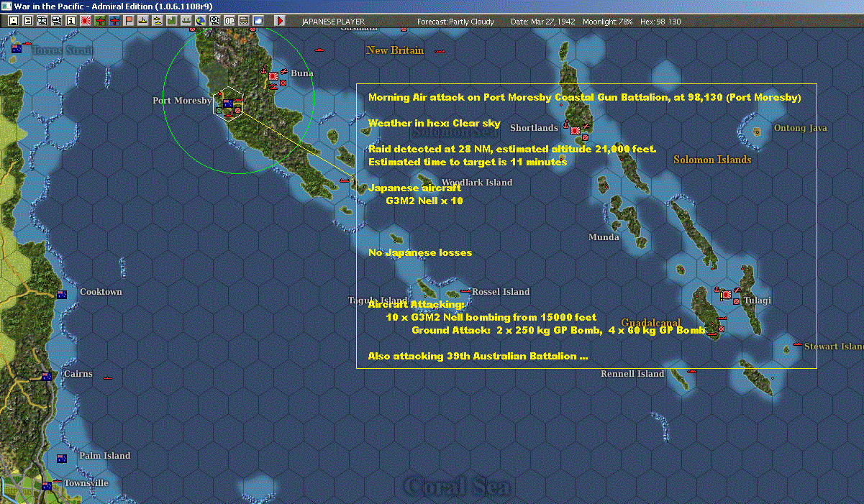Click the orange flag toolbar icon
This screenshot has height=504, width=864.
pyautogui.click(x=129, y=21)
